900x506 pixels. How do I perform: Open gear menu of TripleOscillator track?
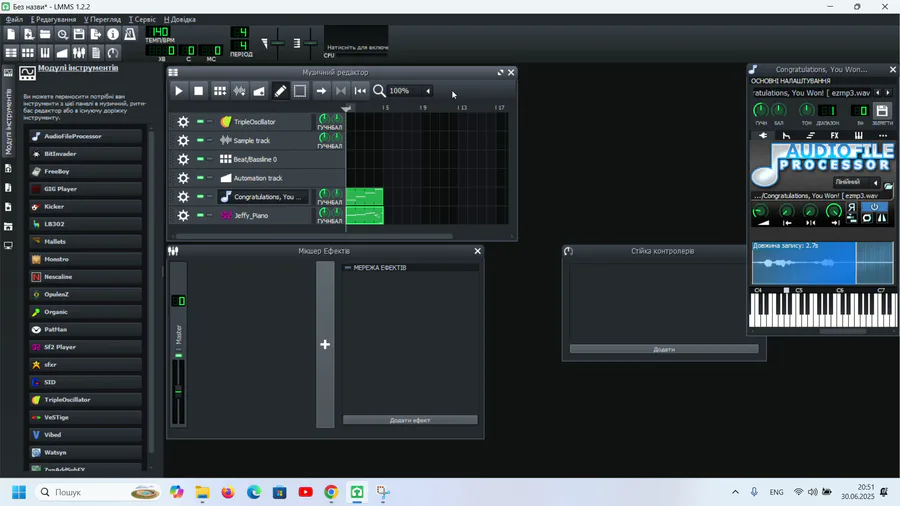click(183, 122)
